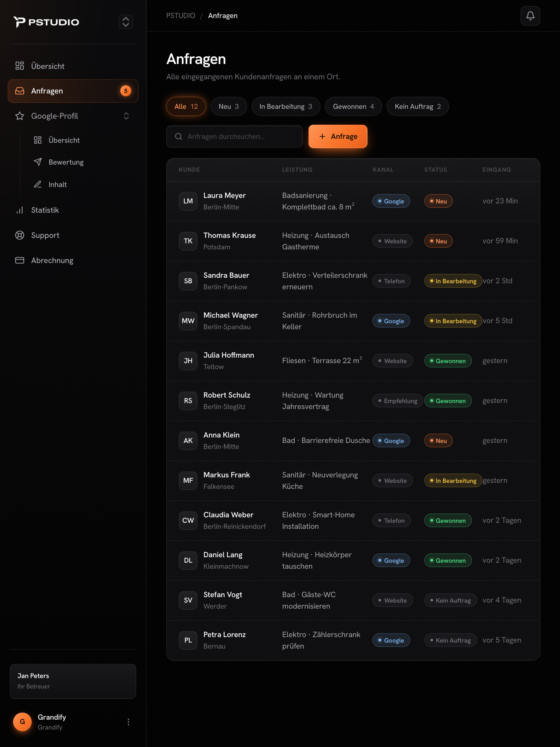Filter by Gewonnen 4
The height and width of the screenshot is (747, 560).
pyautogui.click(x=353, y=106)
